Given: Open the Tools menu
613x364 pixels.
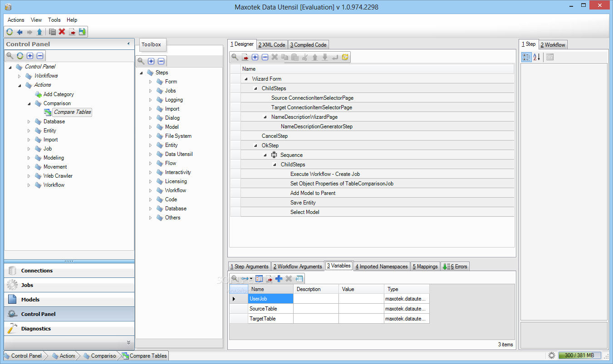Looking at the screenshot, I should pyautogui.click(x=54, y=20).
